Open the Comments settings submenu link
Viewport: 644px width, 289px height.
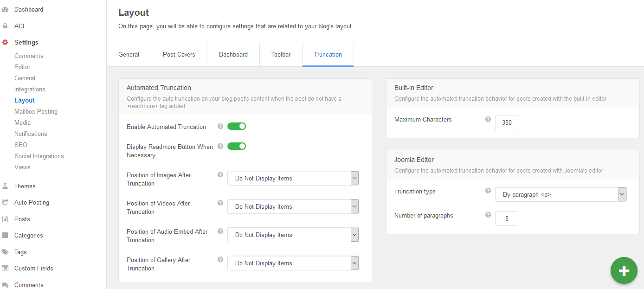coord(29,56)
